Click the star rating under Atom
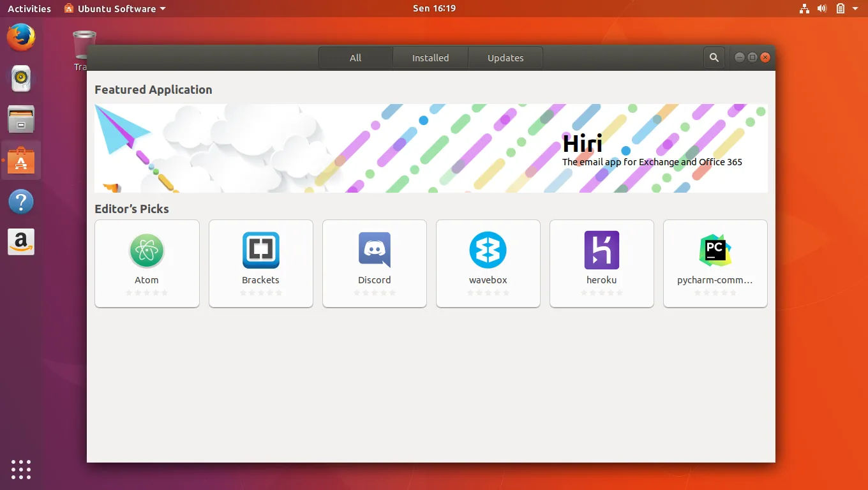Image resolution: width=868 pixels, height=490 pixels. tap(147, 293)
